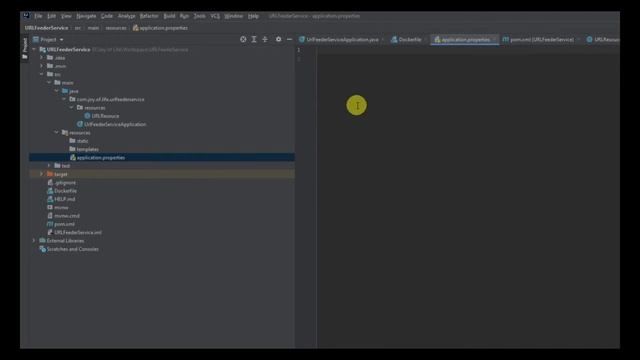Image resolution: width=640 pixels, height=360 pixels.
Task: Open the Refactor menu
Action: (149, 16)
